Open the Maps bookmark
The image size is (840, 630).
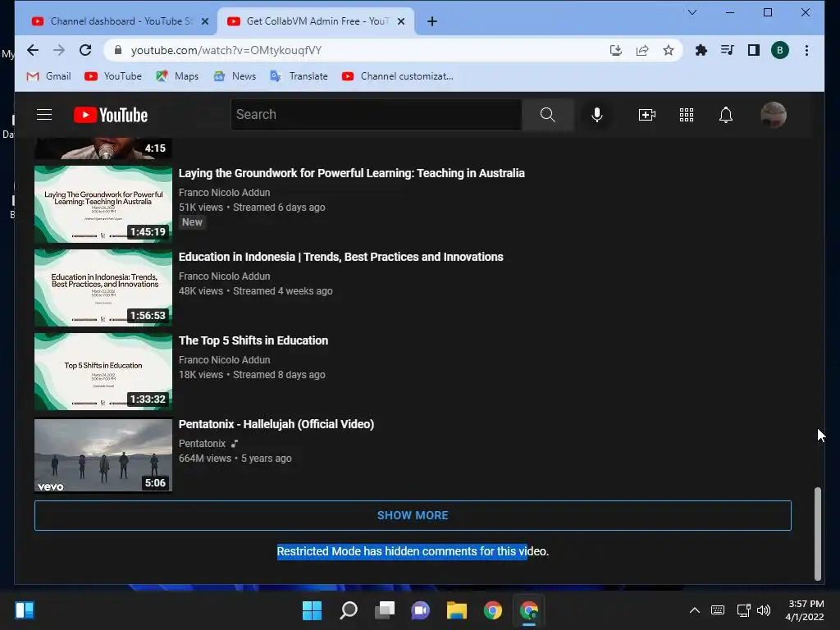click(x=177, y=76)
